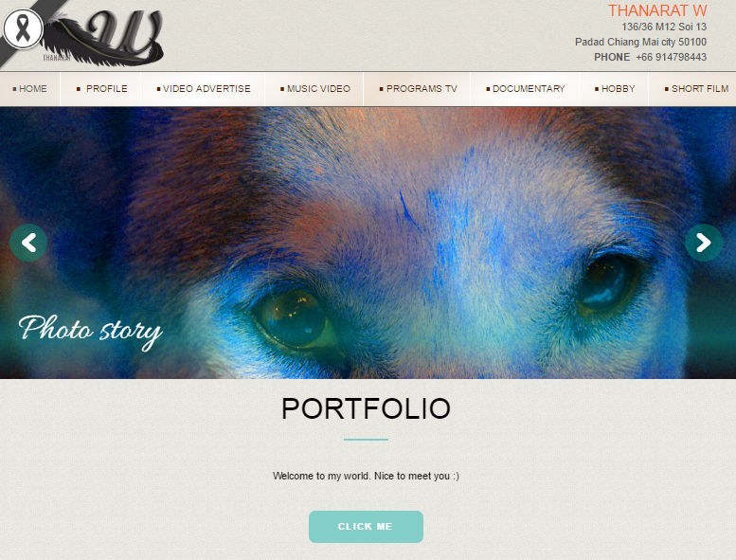Click the CLICK ME button
The image size is (736, 560).
tap(366, 527)
